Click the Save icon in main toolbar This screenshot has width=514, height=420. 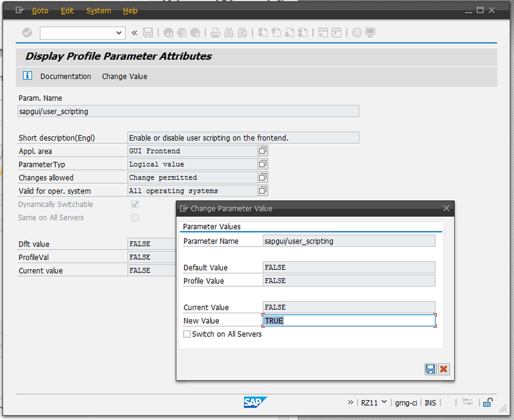pyautogui.click(x=148, y=33)
